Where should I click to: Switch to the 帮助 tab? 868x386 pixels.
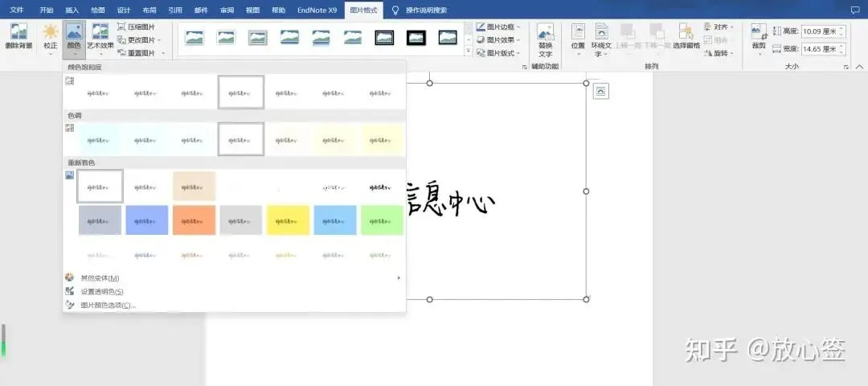pyautogui.click(x=279, y=10)
